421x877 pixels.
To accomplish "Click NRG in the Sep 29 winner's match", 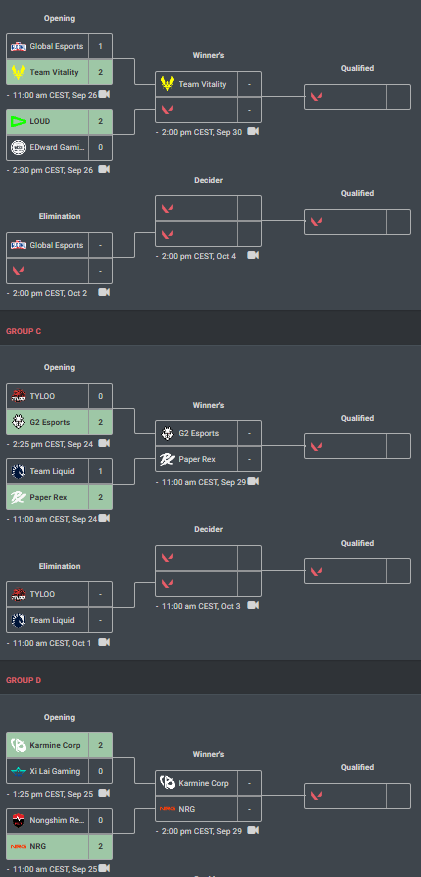I will coord(196,809).
